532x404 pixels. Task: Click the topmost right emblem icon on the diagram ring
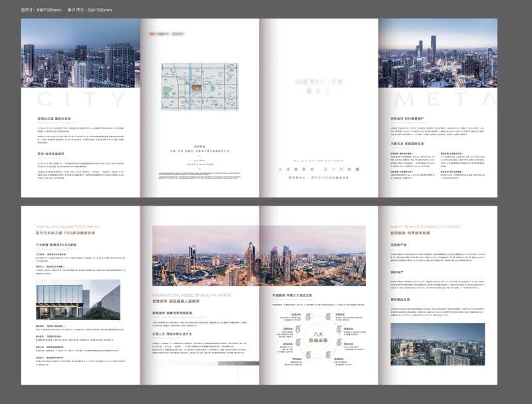pos(330,315)
